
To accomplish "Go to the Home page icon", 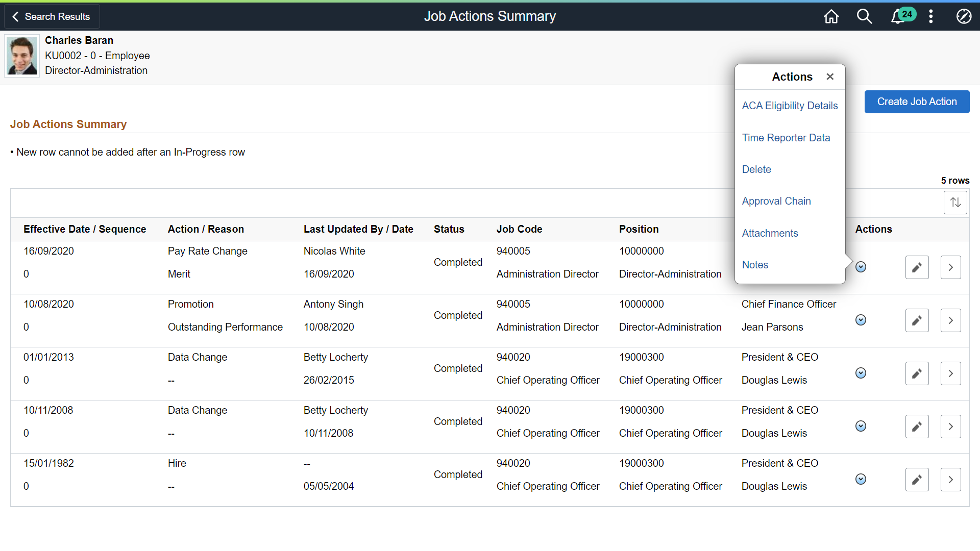I will 831,16.
